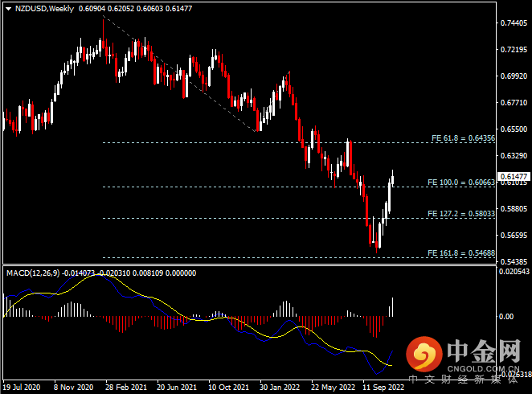Click the CNGOLD swirl logo icon
The height and width of the screenshot is (394, 532).
(424, 355)
